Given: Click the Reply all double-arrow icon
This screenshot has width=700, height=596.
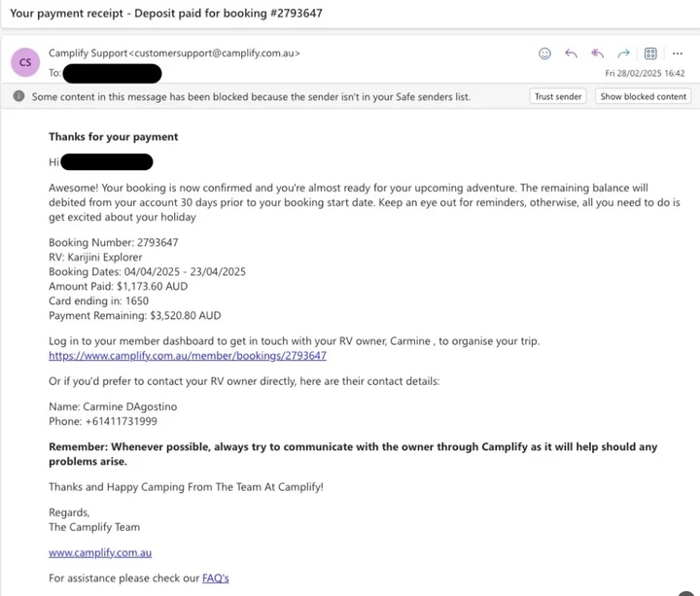Looking at the screenshot, I should coord(597,53).
